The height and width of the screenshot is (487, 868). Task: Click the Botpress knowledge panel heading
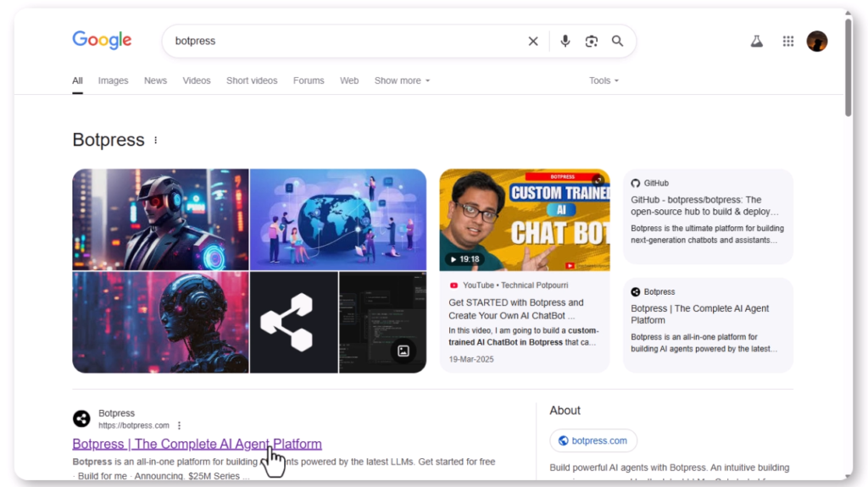click(108, 140)
